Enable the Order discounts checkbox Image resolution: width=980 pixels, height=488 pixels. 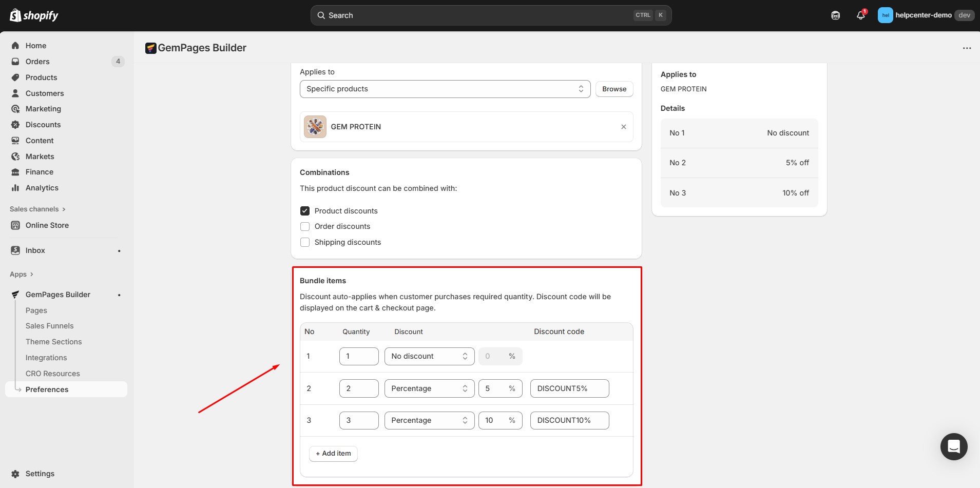(x=305, y=227)
